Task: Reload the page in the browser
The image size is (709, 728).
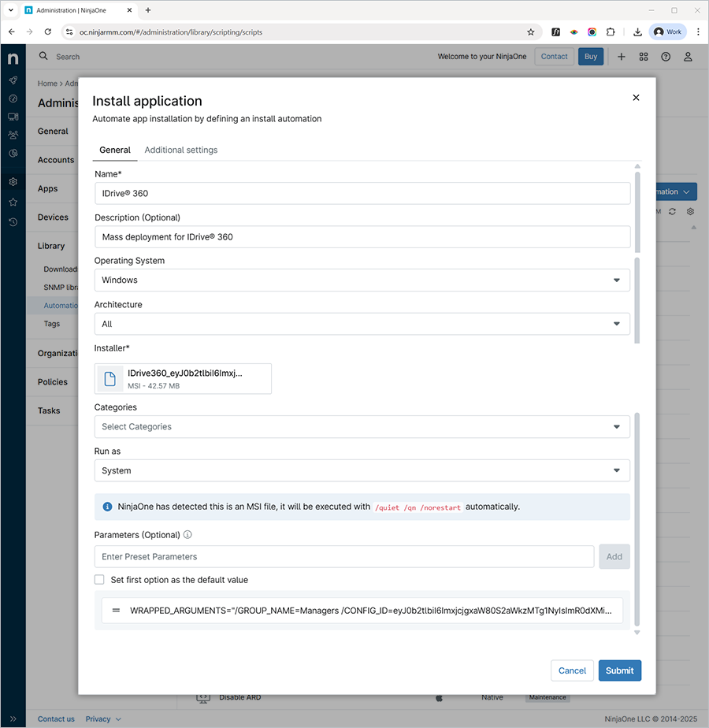Action: (x=48, y=32)
